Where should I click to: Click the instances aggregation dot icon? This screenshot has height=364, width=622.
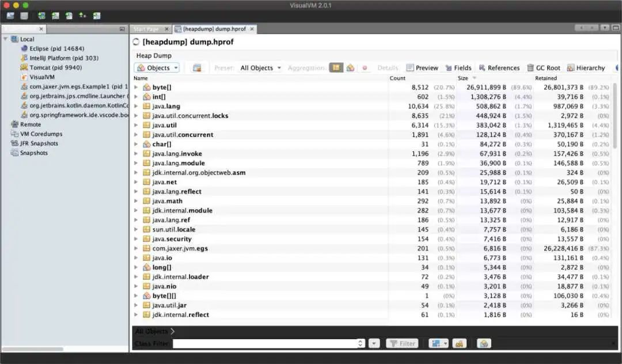[x=365, y=68]
